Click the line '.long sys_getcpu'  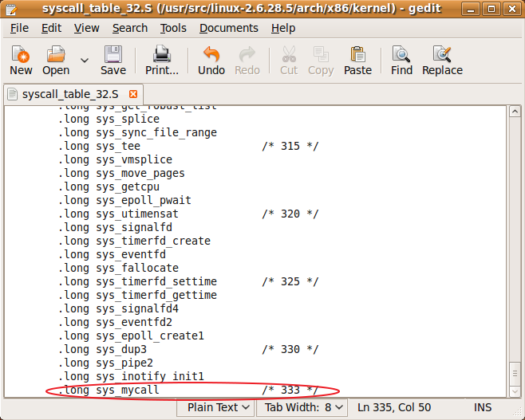(109, 186)
